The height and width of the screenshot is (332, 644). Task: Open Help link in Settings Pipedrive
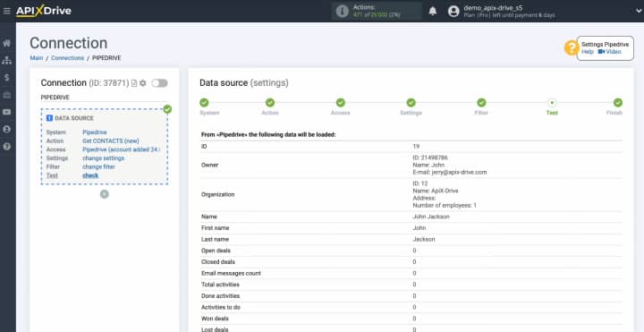[x=588, y=52]
